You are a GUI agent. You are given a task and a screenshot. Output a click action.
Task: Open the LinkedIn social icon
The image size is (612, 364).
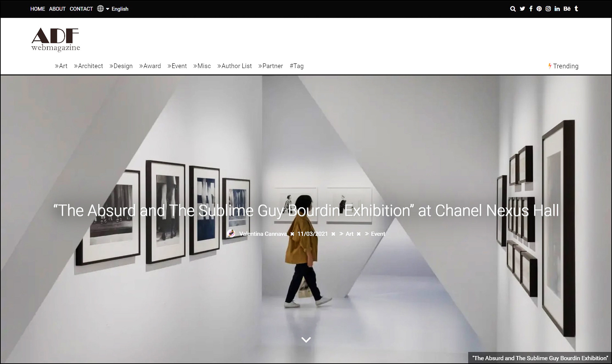(557, 9)
